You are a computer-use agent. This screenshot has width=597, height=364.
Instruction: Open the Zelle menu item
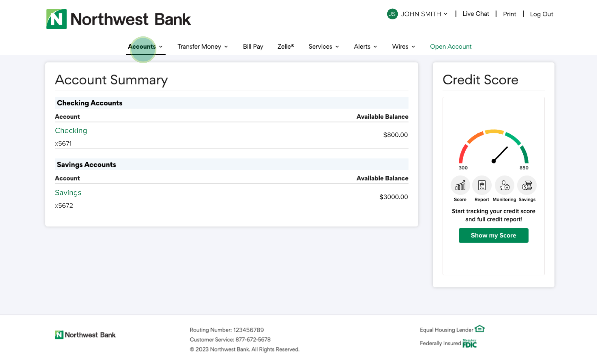(286, 47)
